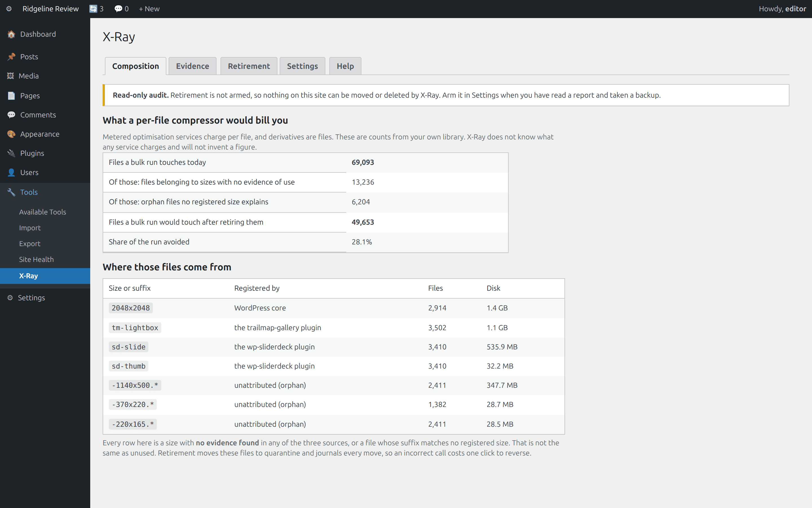Open the Composition tab
The height and width of the screenshot is (508, 812).
(x=136, y=66)
